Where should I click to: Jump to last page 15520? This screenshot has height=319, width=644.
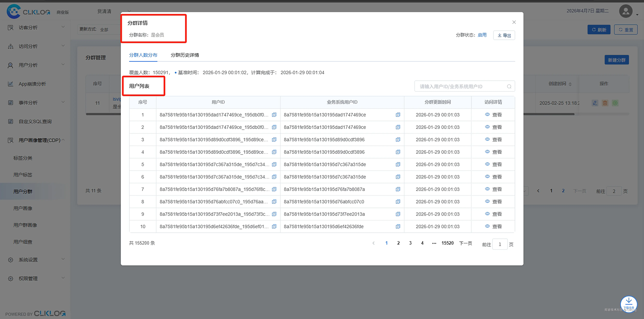(x=447, y=243)
